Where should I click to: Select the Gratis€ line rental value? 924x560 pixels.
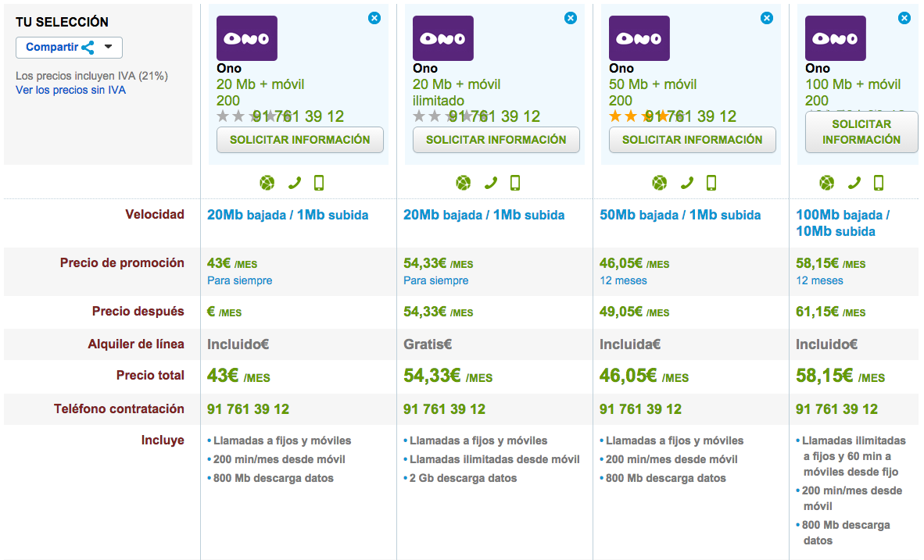428,344
